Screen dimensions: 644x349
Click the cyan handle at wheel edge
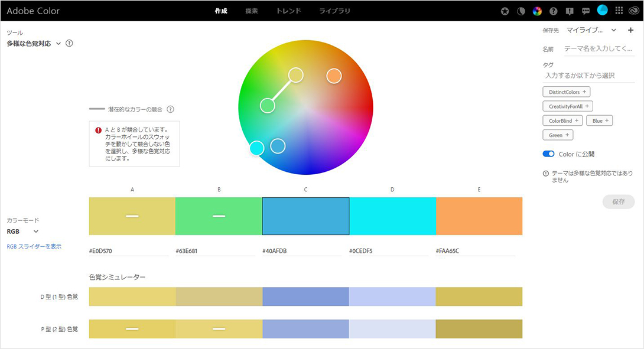point(256,148)
